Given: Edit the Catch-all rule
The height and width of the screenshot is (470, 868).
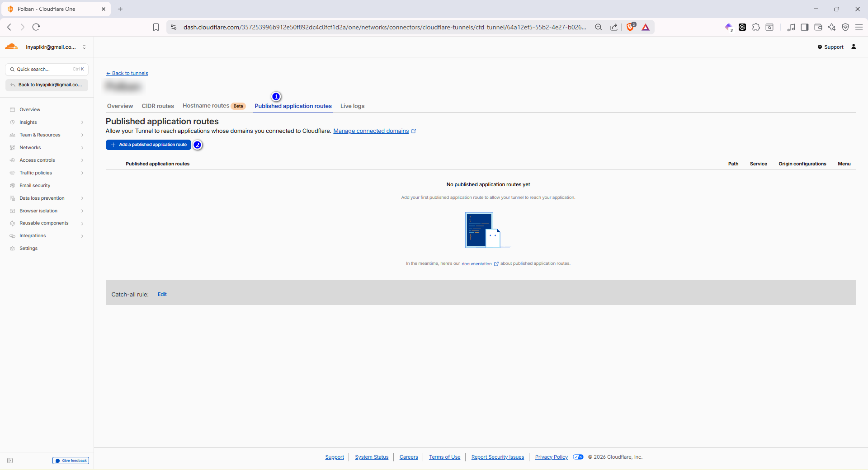Looking at the screenshot, I should click(162, 294).
